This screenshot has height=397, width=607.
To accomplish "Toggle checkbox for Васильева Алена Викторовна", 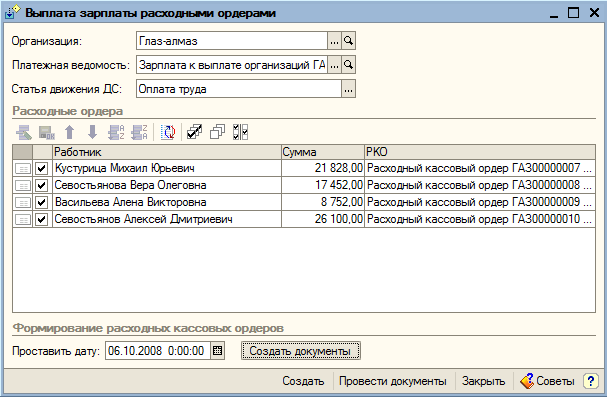I will [x=41, y=202].
